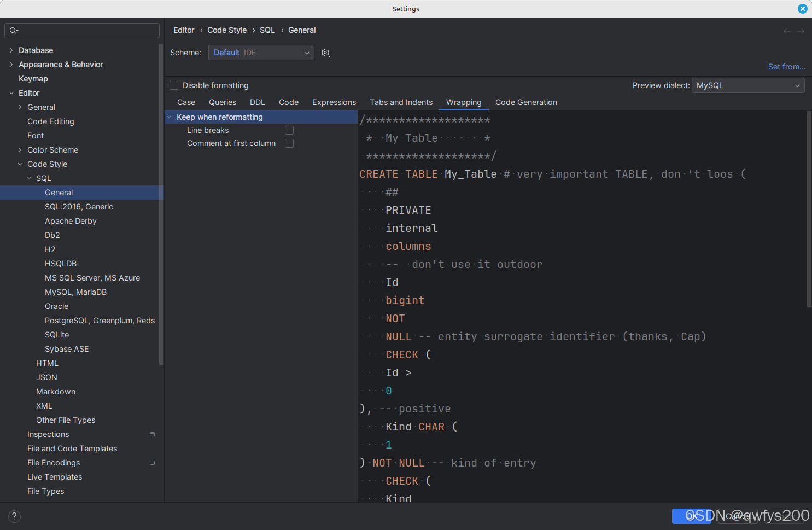Switch to the Expressions tab
This screenshot has width=812, height=530.
point(334,102)
